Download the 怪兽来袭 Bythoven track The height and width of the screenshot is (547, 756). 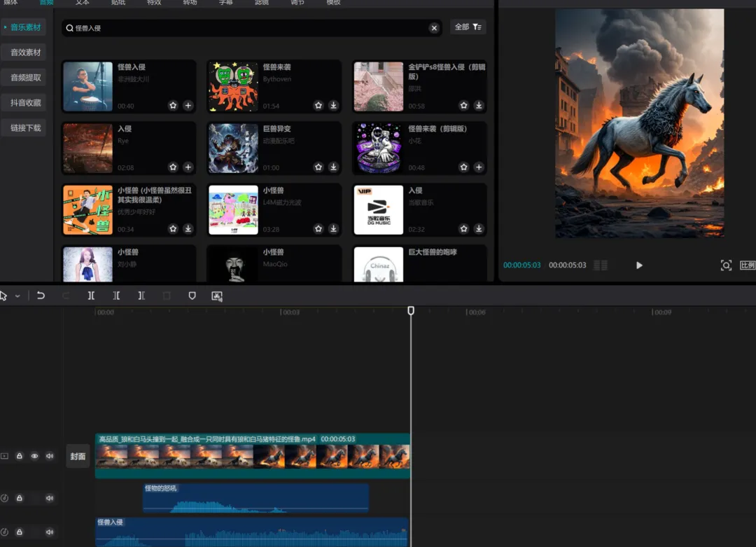coord(333,106)
